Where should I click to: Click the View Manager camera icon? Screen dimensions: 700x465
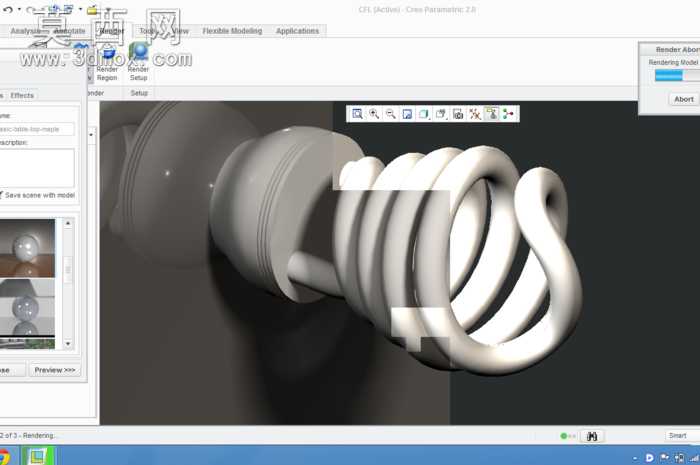(458, 114)
